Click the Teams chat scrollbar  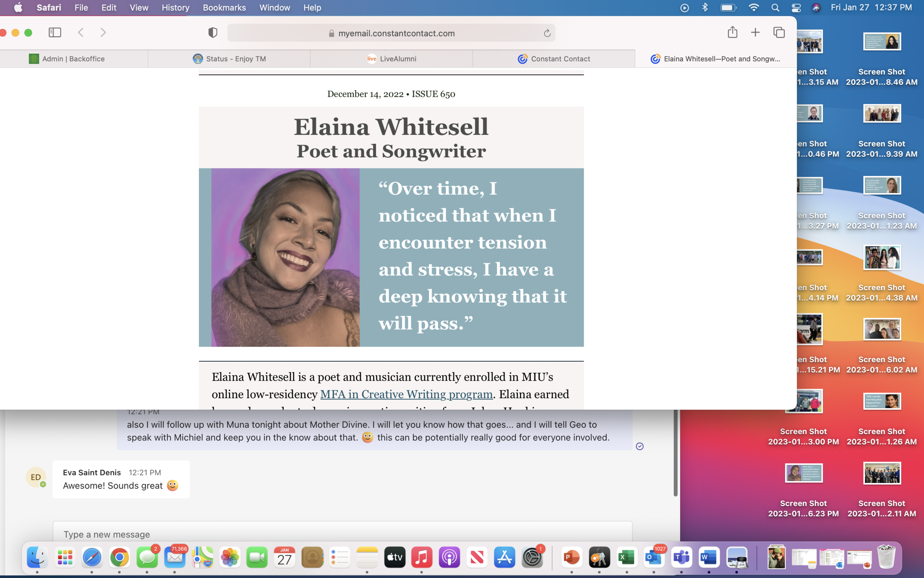675,453
